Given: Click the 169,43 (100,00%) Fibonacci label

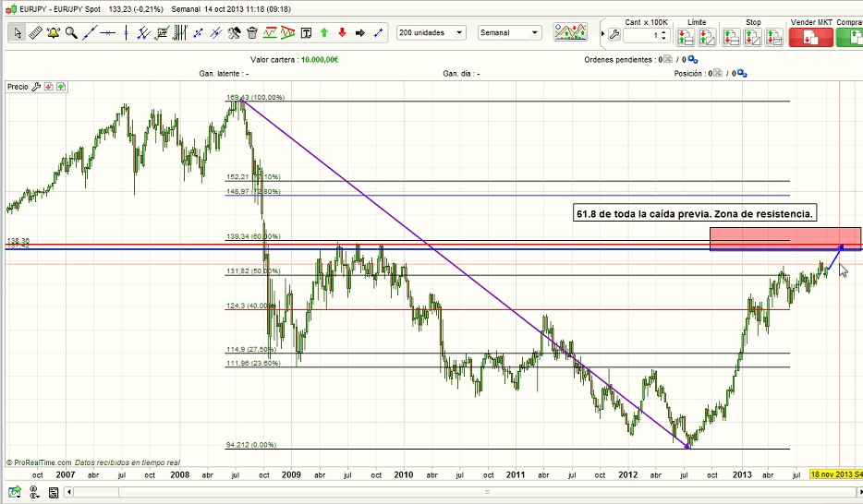Looking at the screenshot, I should pos(255,97).
